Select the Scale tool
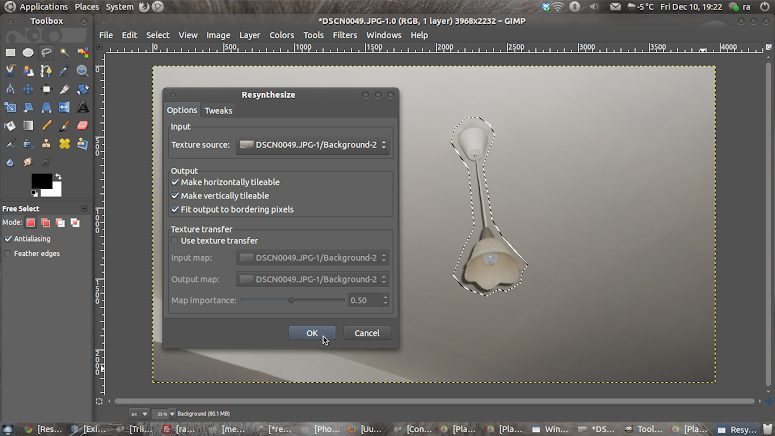Viewport: 775px width, 436px height. (x=10, y=107)
